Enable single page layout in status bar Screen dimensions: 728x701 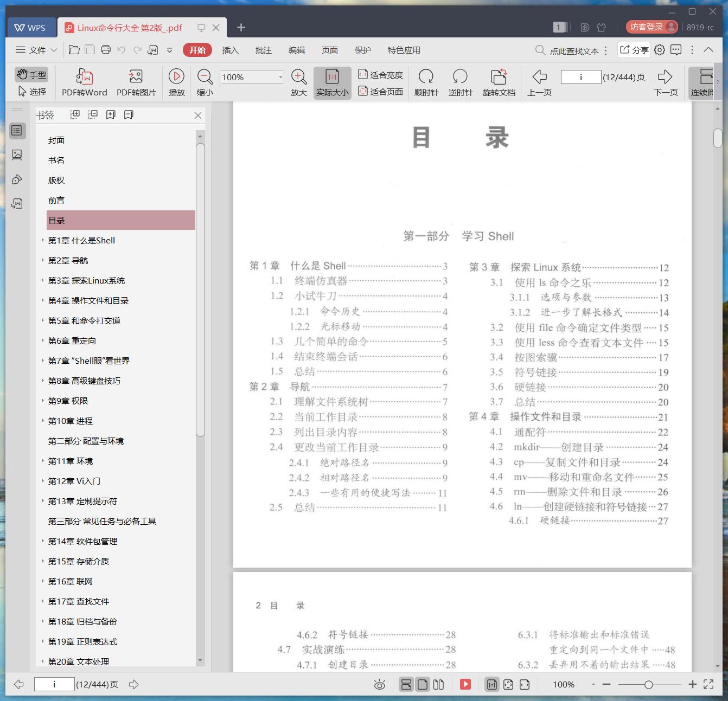(423, 685)
